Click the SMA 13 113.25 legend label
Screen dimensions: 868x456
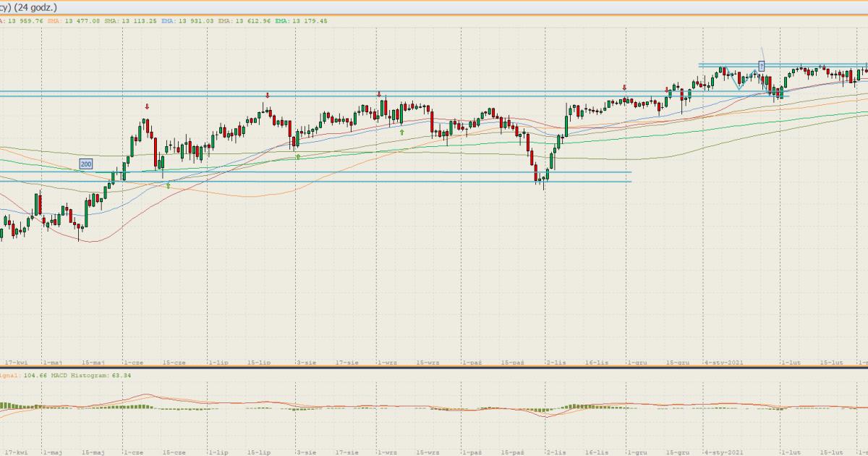[130, 21]
